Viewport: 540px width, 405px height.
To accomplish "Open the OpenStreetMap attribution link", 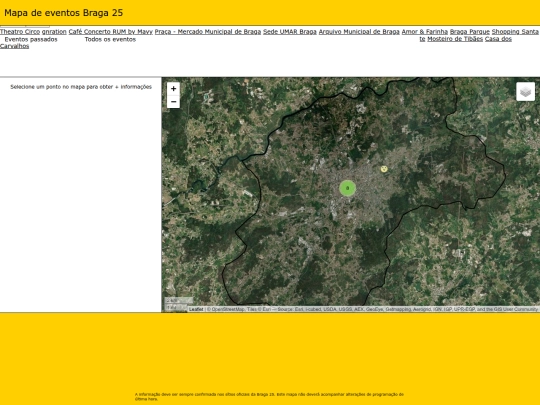I will 227,309.
